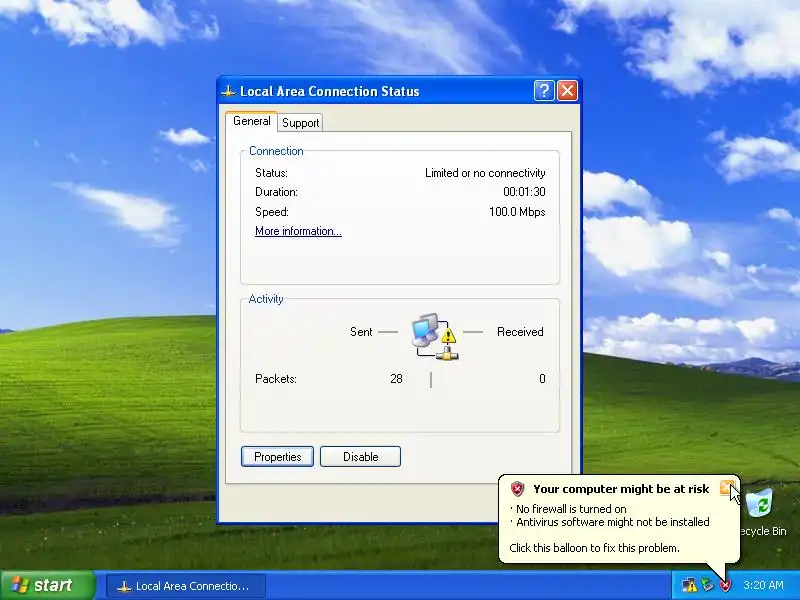800x600 pixels.
Task: Open the Start menu
Action: (x=47, y=585)
